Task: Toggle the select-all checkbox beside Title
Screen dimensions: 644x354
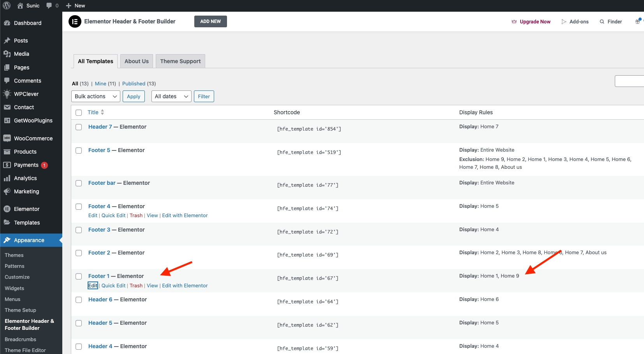Action: coord(79,113)
